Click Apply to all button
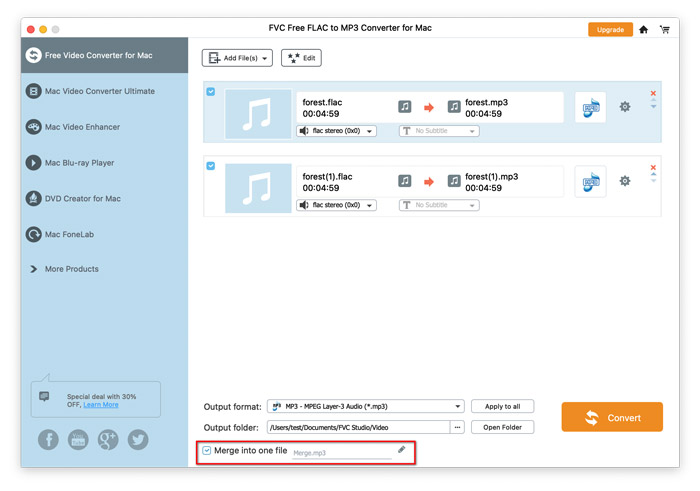This screenshot has height=491, width=700. (x=503, y=407)
